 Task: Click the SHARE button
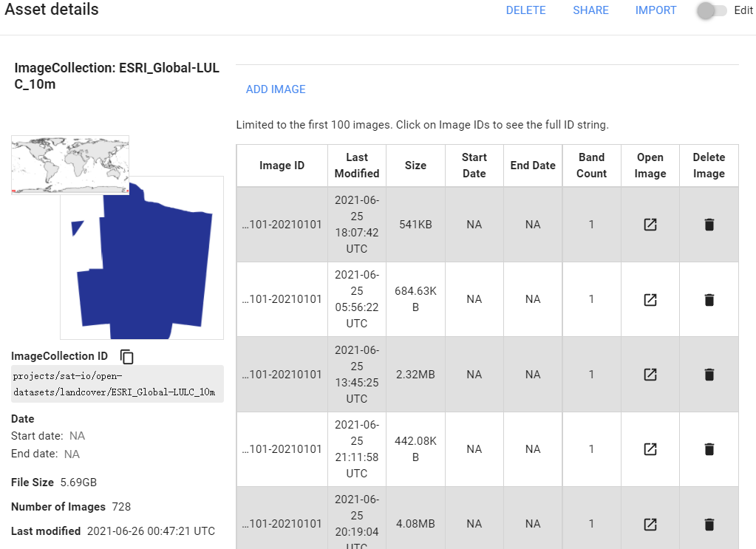tap(590, 10)
